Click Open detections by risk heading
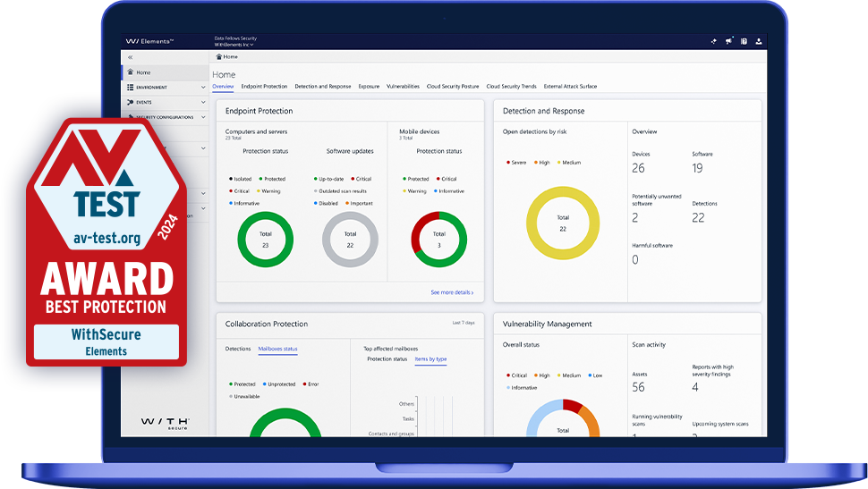This screenshot has height=489, width=868. (535, 131)
